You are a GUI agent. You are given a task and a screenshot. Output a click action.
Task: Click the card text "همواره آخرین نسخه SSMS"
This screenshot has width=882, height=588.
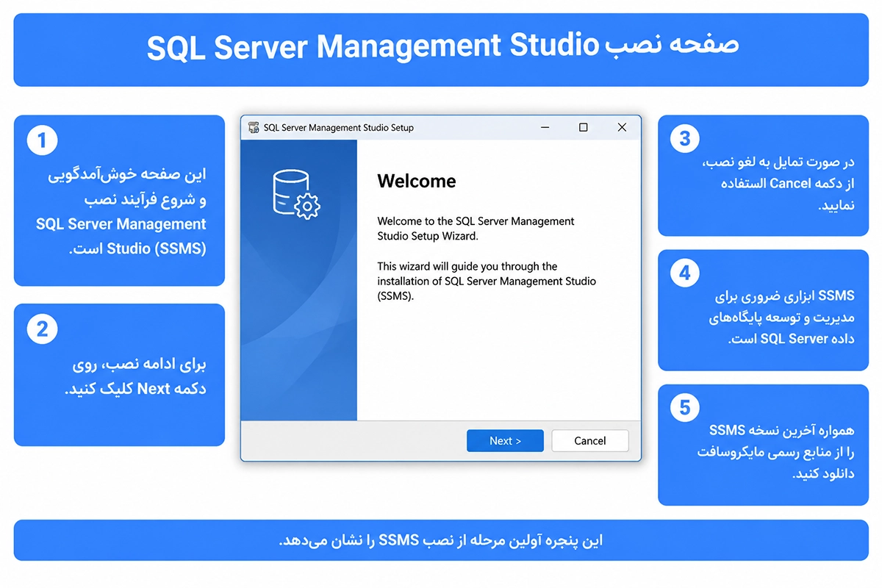pos(776,451)
